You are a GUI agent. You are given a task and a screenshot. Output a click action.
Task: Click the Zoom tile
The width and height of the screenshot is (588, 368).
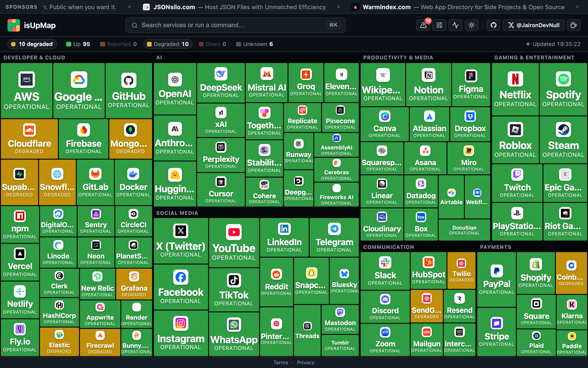coord(385,340)
